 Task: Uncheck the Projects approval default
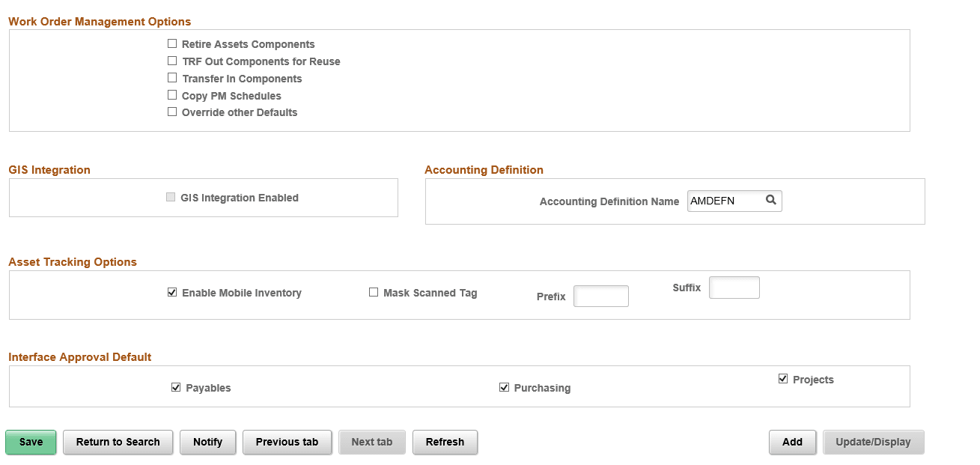[782, 378]
